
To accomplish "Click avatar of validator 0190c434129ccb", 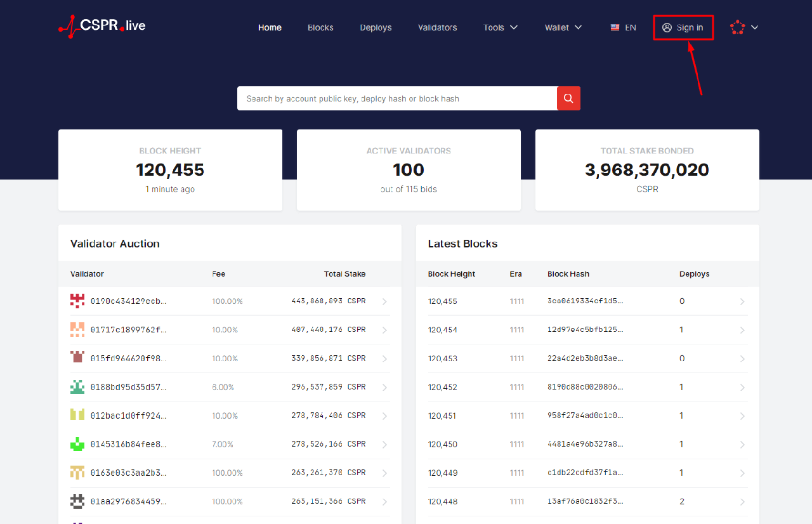I will (77, 301).
